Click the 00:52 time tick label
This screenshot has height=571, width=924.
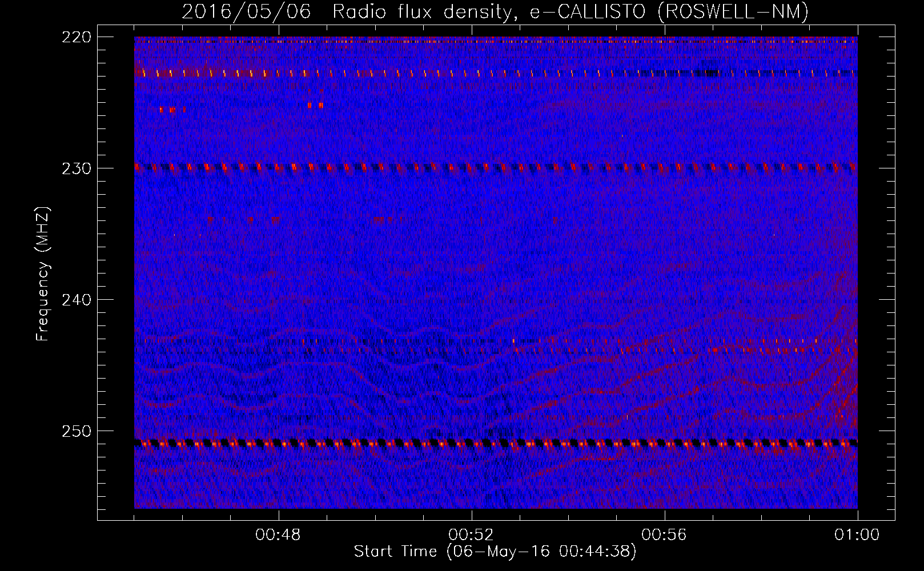click(x=471, y=535)
